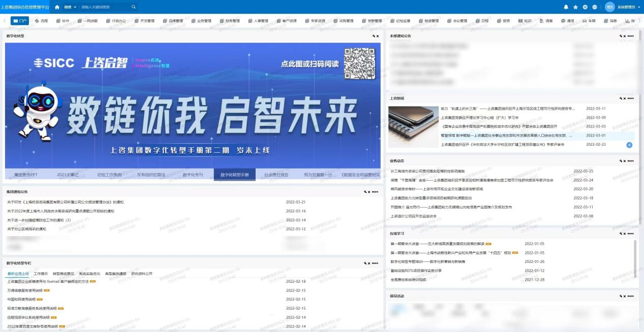Click the notebook thumbnail in 上咨新闻

click(x=413, y=127)
